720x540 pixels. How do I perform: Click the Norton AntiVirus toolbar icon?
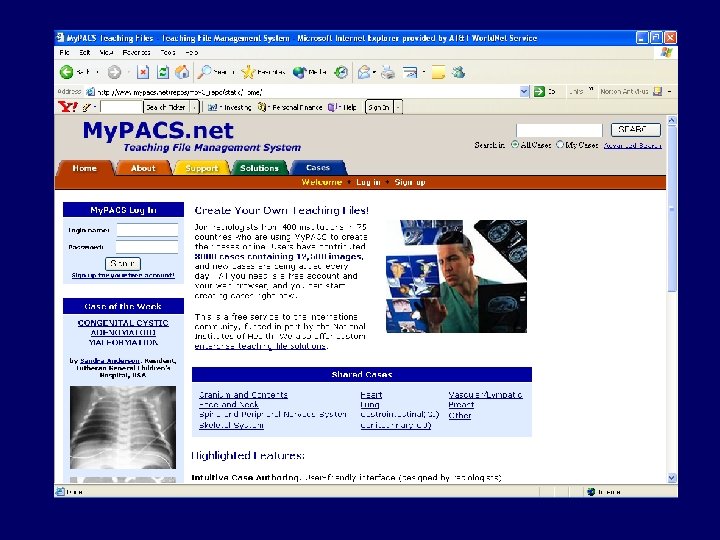(x=658, y=91)
